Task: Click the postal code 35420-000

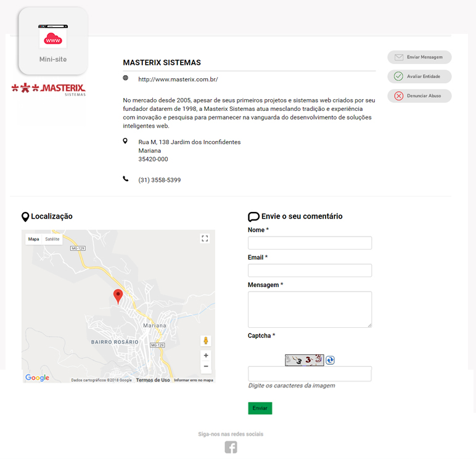Action: [x=153, y=160]
